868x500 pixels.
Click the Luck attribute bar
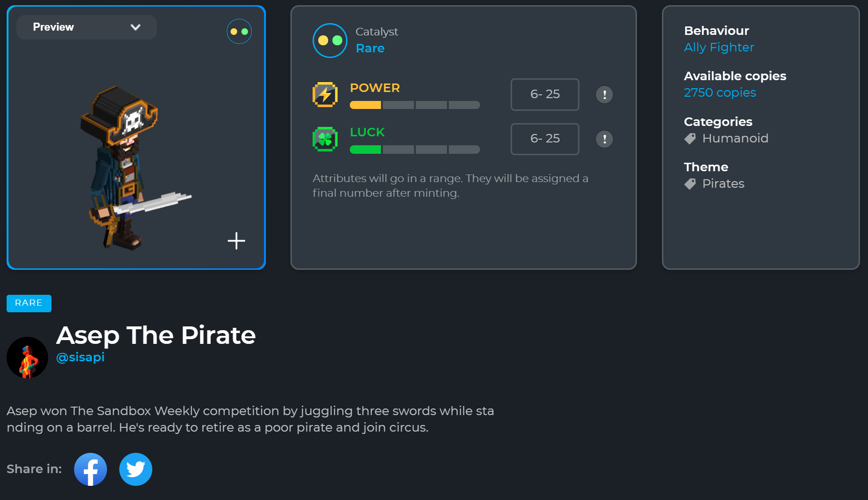[x=414, y=150]
